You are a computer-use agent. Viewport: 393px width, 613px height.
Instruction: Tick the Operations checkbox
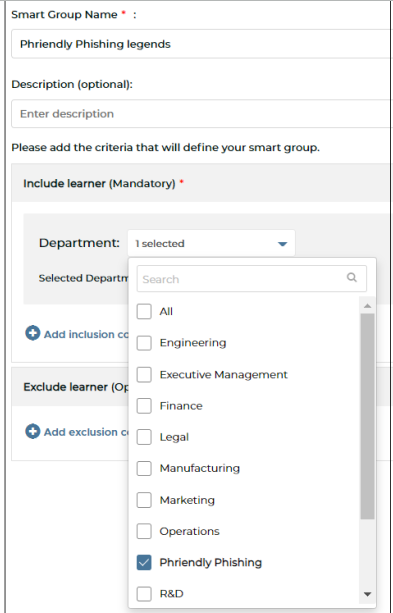tap(144, 531)
